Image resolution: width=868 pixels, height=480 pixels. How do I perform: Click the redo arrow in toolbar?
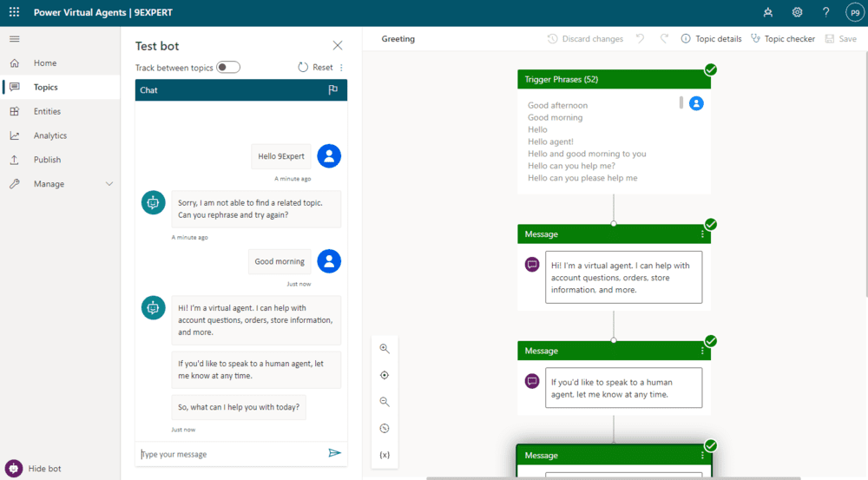click(664, 39)
